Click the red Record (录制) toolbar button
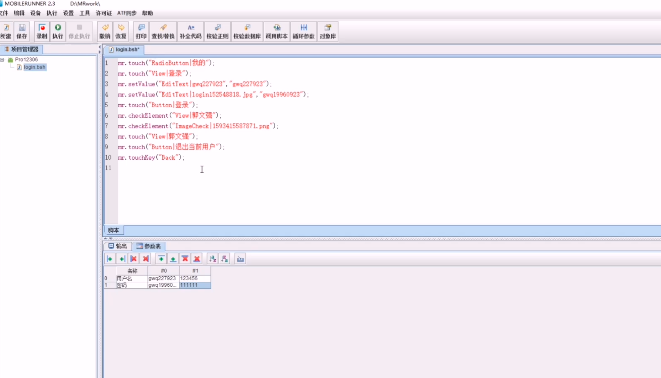 coord(42,31)
